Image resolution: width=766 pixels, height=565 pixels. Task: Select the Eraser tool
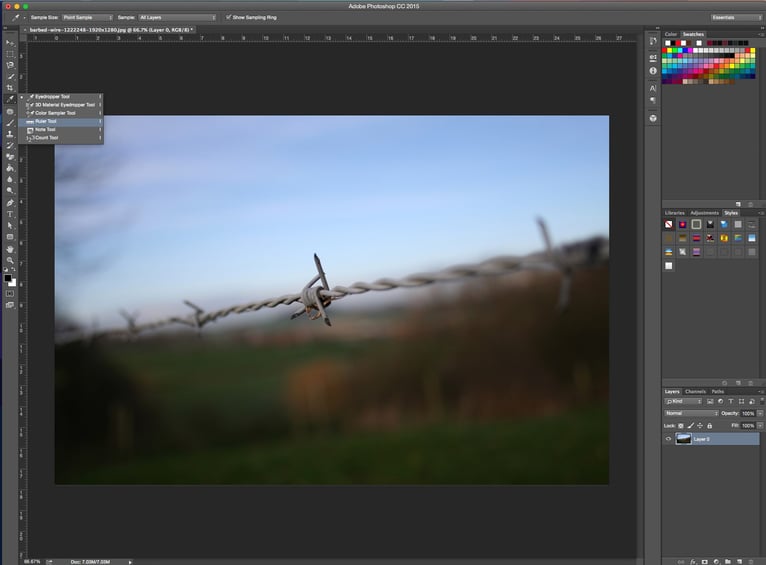[x=10, y=157]
